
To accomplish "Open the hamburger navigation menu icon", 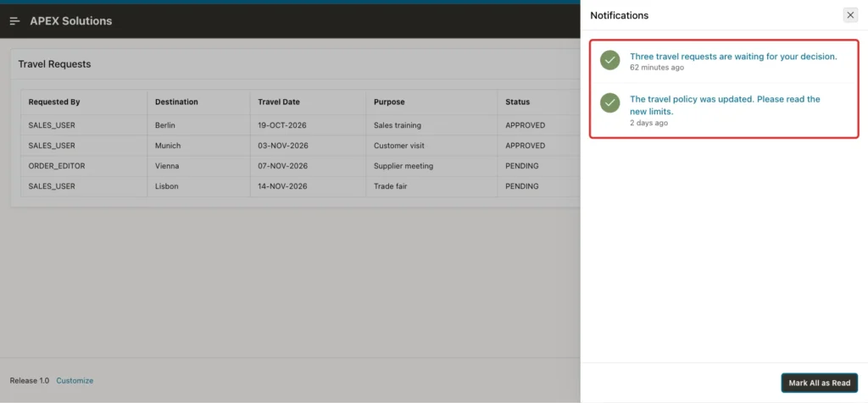I will point(15,21).
